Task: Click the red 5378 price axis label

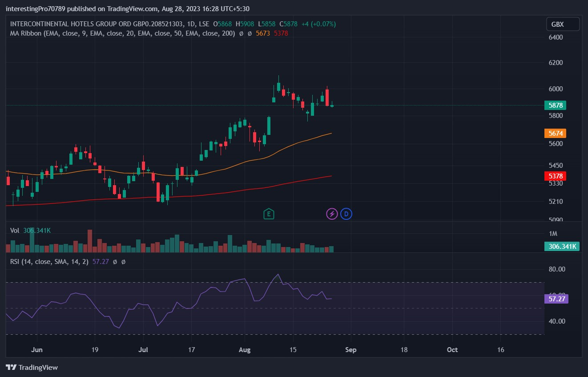Action: pos(556,176)
